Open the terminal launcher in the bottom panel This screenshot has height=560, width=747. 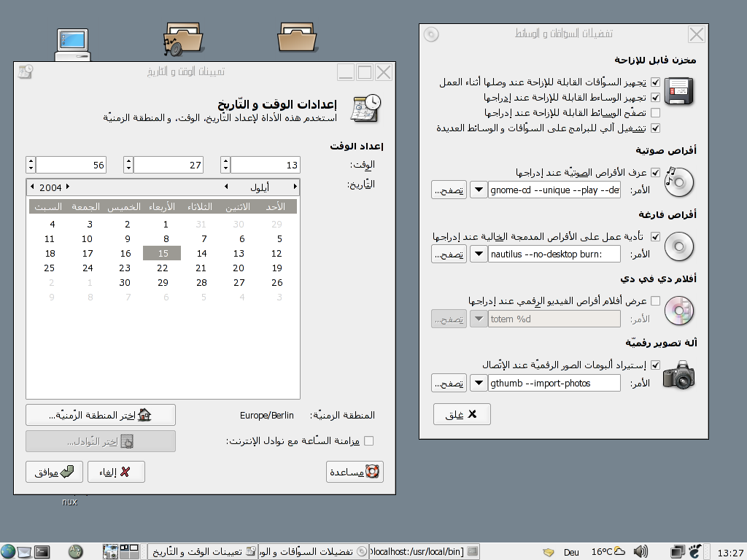42,551
